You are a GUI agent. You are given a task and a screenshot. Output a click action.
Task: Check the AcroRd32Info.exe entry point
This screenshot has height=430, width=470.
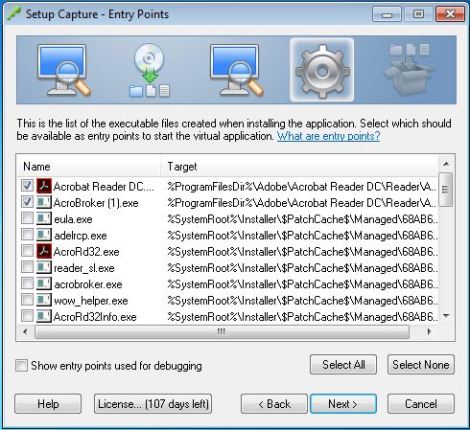pyautogui.click(x=27, y=316)
